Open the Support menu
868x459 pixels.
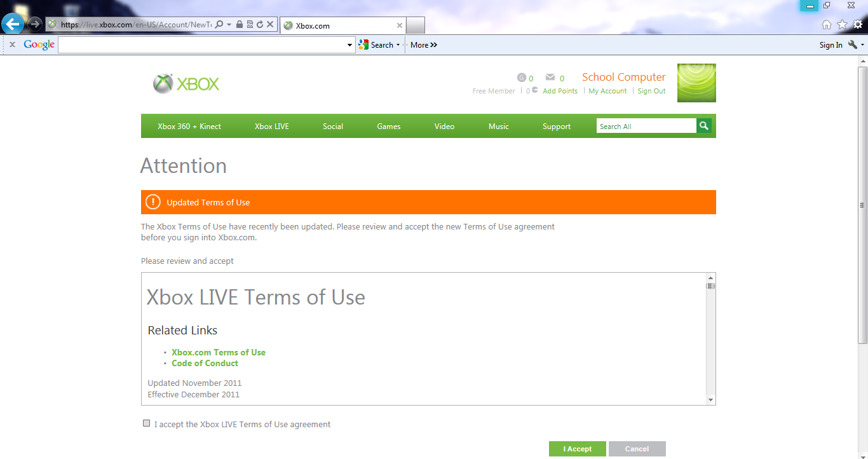click(557, 127)
